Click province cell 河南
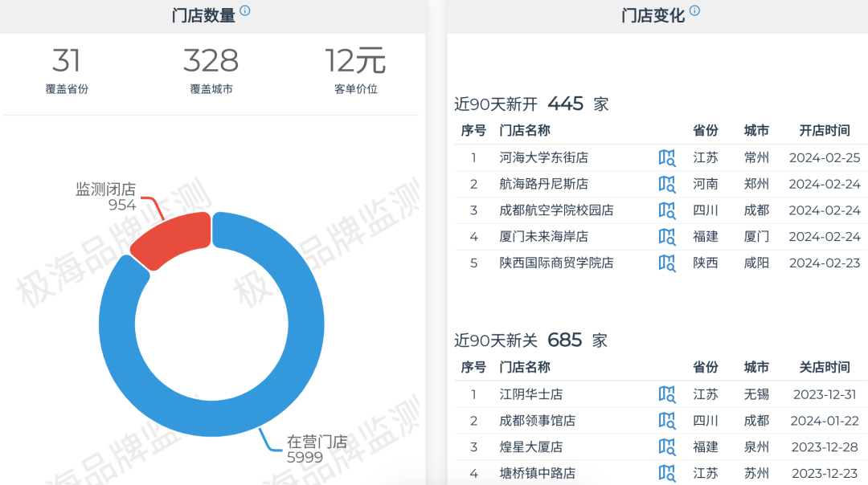 [x=706, y=184]
